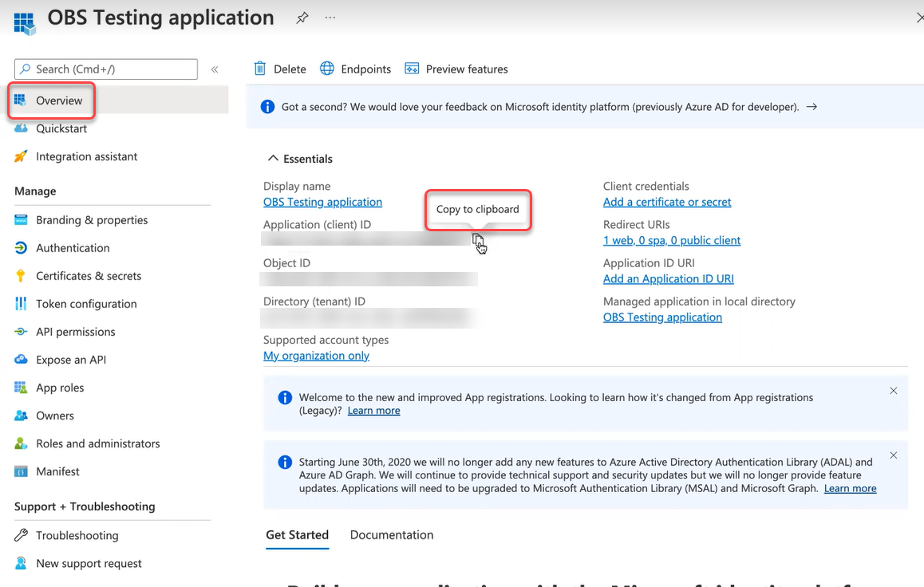Open Add a certificate or secret link
Screen dimensions: 924x587
tap(667, 202)
